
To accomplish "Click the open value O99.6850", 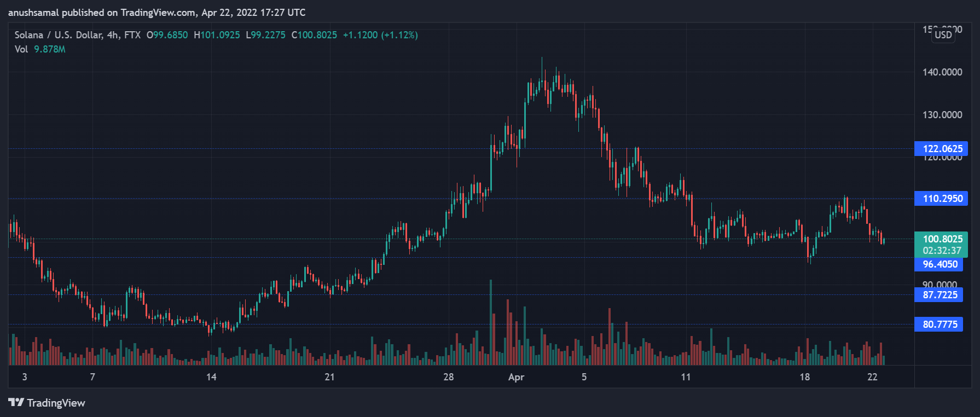I will point(167,35).
